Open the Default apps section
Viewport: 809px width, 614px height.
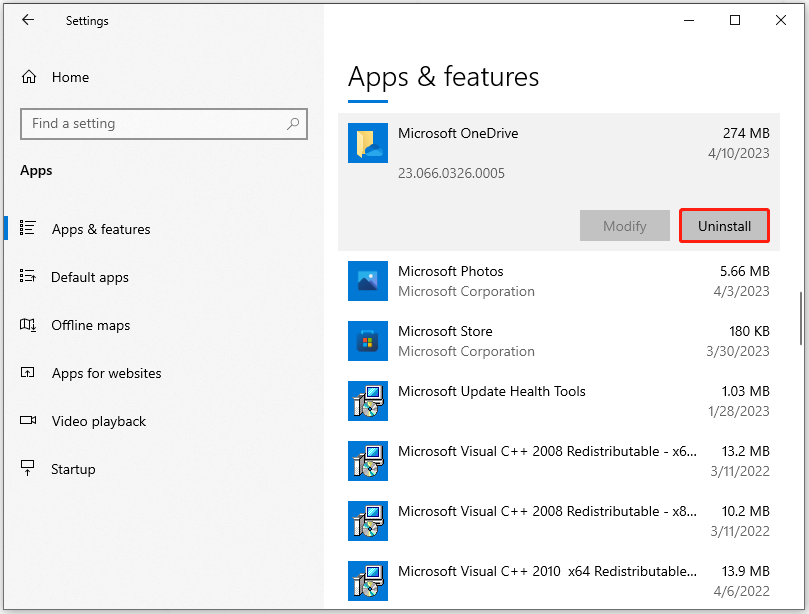coord(90,277)
